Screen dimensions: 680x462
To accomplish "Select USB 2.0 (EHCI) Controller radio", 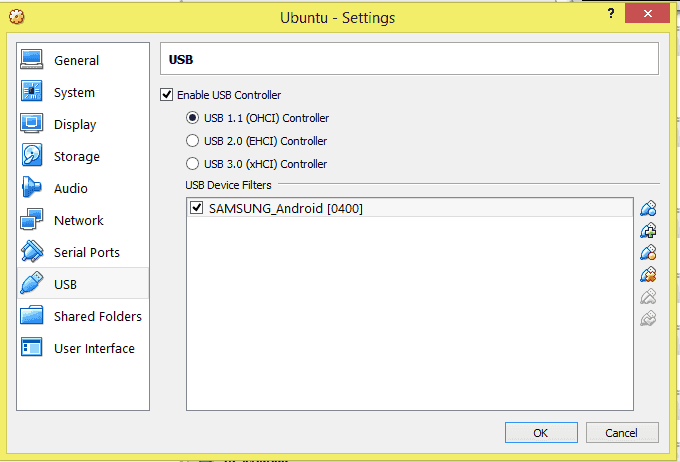I will (x=192, y=141).
